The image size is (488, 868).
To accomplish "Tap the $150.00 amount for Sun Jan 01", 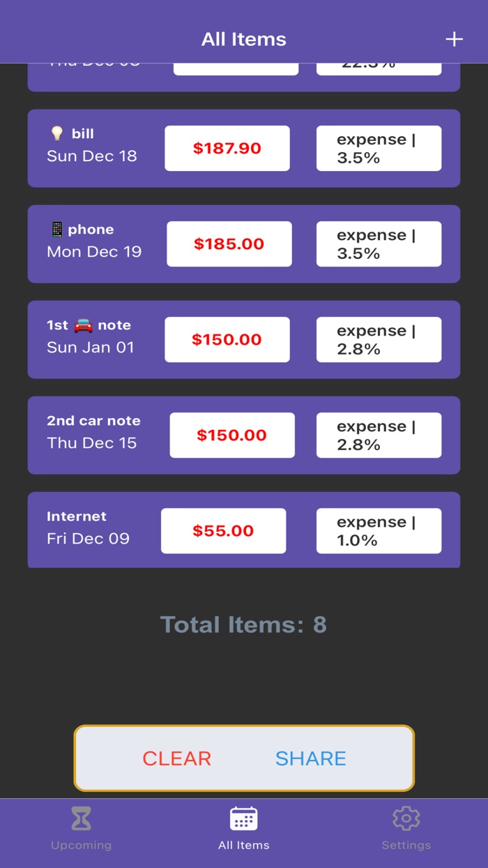I will click(x=227, y=340).
